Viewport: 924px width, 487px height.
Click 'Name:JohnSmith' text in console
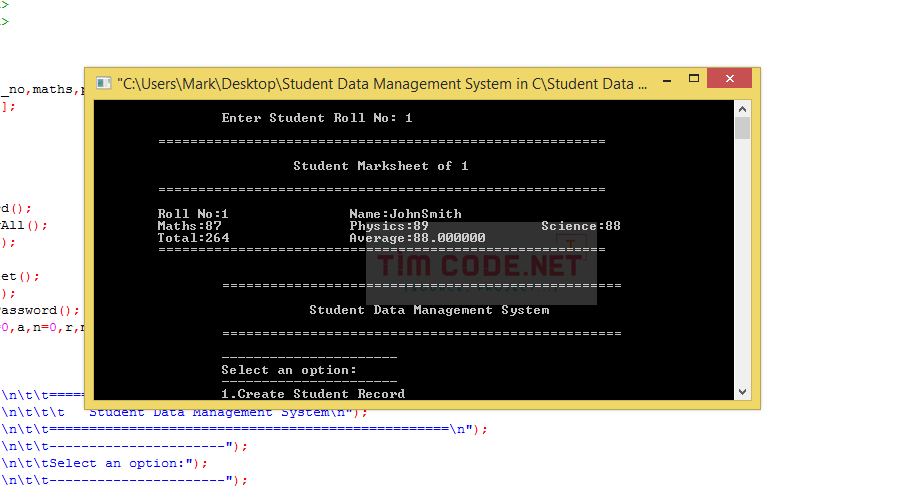click(x=405, y=213)
